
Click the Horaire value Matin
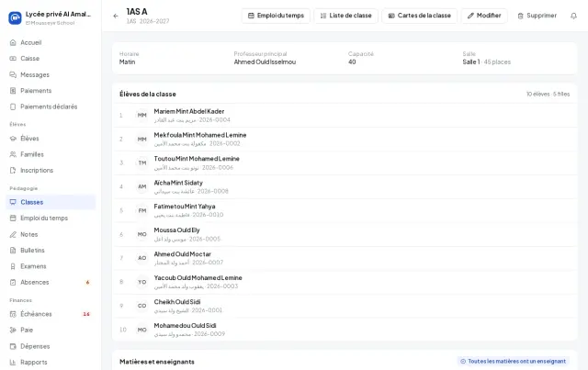127,62
